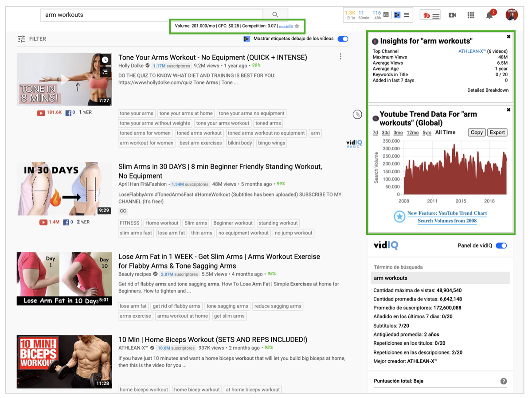Click the filter sliders icon
Image resolution: width=532 pixels, height=398 pixels.
pyautogui.click(x=21, y=39)
